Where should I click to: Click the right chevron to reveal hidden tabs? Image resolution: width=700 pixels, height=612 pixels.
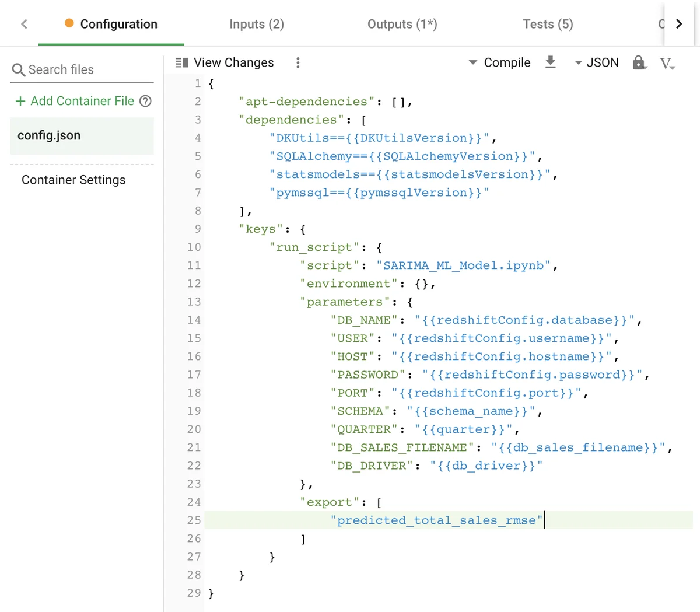(x=680, y=23)
